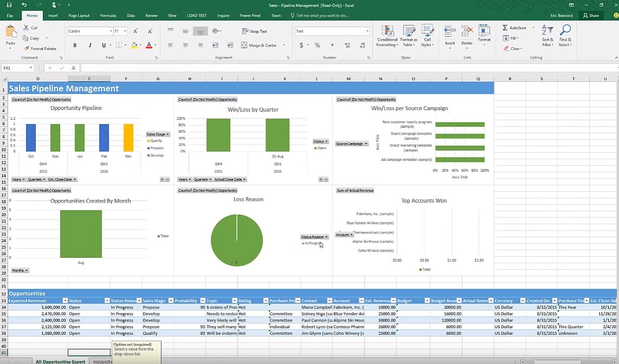The width and height of the screenshot is (619, 364).
Task: Click the Name Box showing E41
Action: pyautogui.click(x=16, y=68)
